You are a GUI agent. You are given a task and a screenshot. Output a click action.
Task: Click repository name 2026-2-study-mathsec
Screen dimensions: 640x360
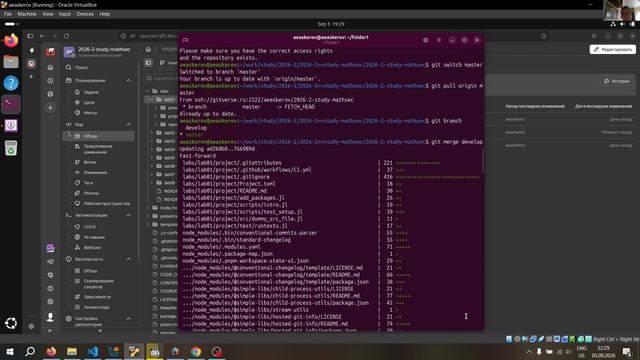point(104,49)
